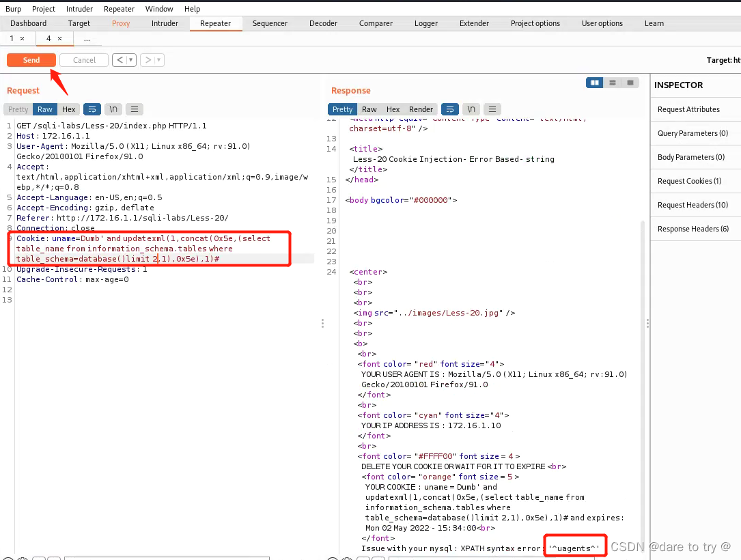Viewport: 741px width, 560px height.
Task: Click the Cancel button
Action: pyautogui.click(x=84, y=60)
